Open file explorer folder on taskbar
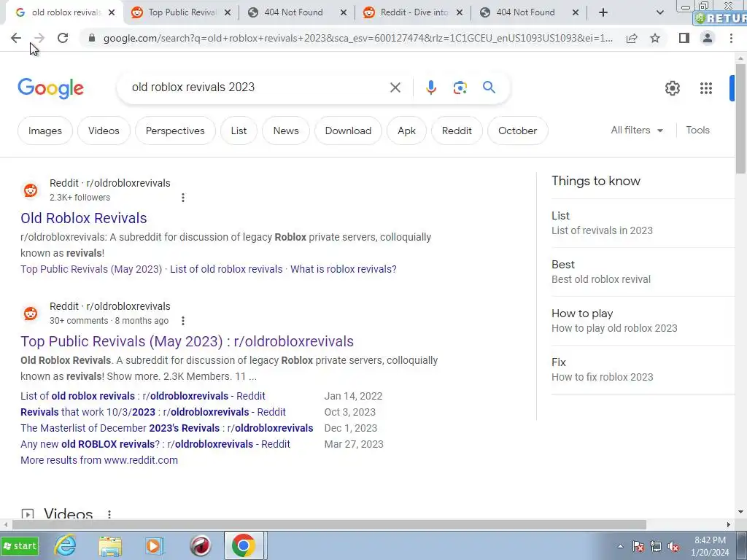The height and width of the screenshot is (560, 747). pos(110,545)
